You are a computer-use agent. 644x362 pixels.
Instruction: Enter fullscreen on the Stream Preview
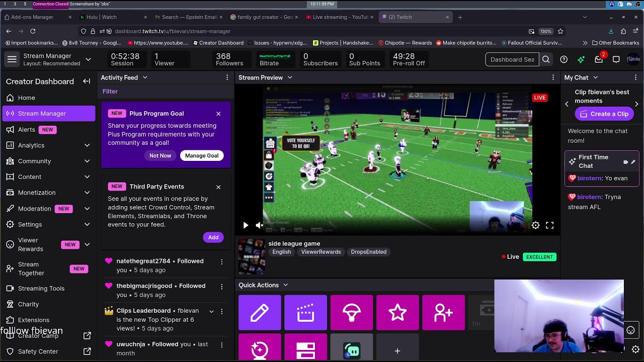pos(550,225)
